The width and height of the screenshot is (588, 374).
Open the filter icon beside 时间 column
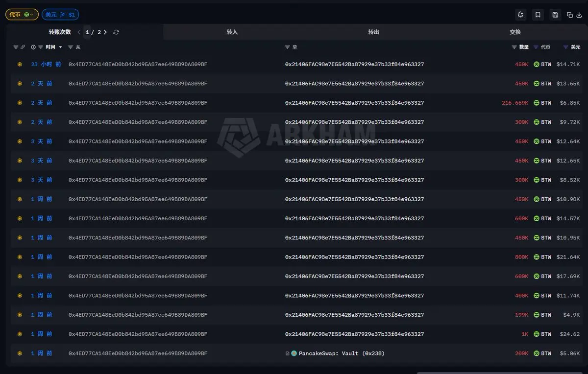pyautogui.click(x=41, y=47)
